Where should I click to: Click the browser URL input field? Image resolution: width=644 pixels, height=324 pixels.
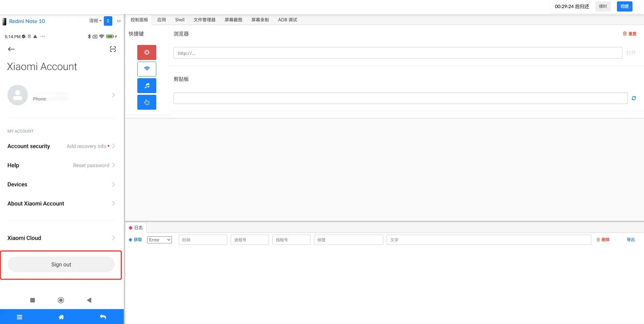coord(397,53)
